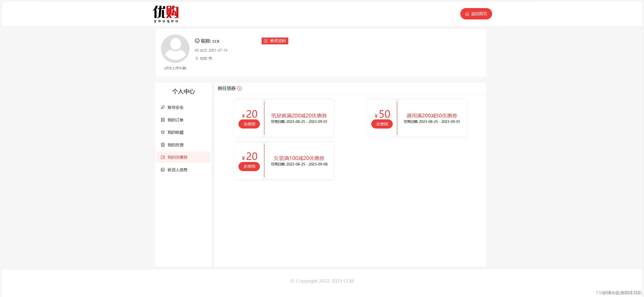Click avatar to upload profile picture
644x297 pixels.
click(x=175, y=49)
